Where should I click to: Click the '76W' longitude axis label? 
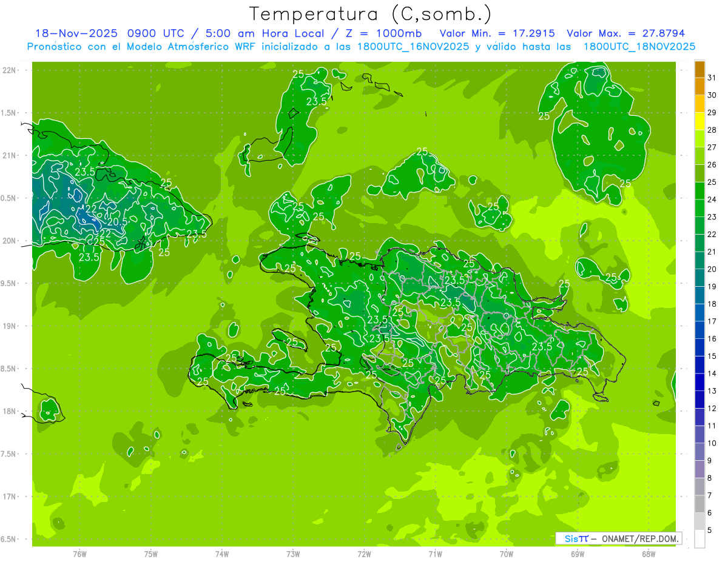(79, 554)
